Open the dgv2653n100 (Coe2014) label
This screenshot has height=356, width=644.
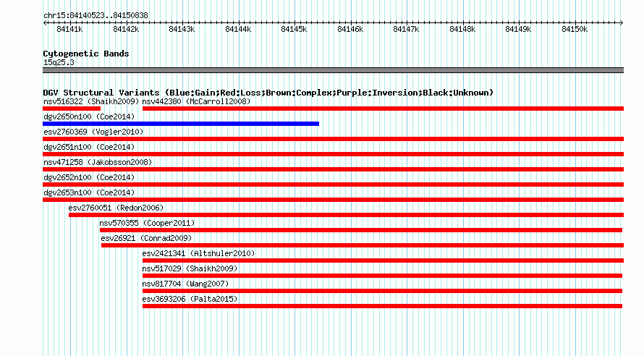[x=89, y=192]
